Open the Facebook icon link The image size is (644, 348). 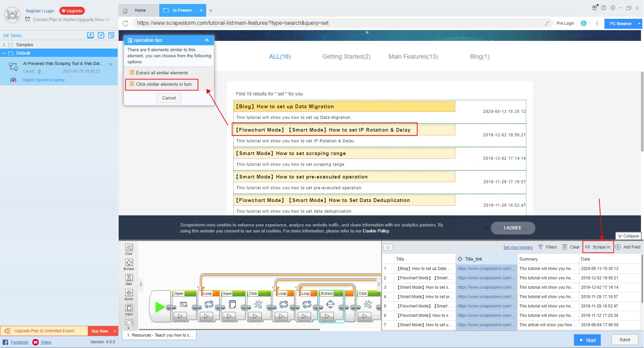coord(5,342)
